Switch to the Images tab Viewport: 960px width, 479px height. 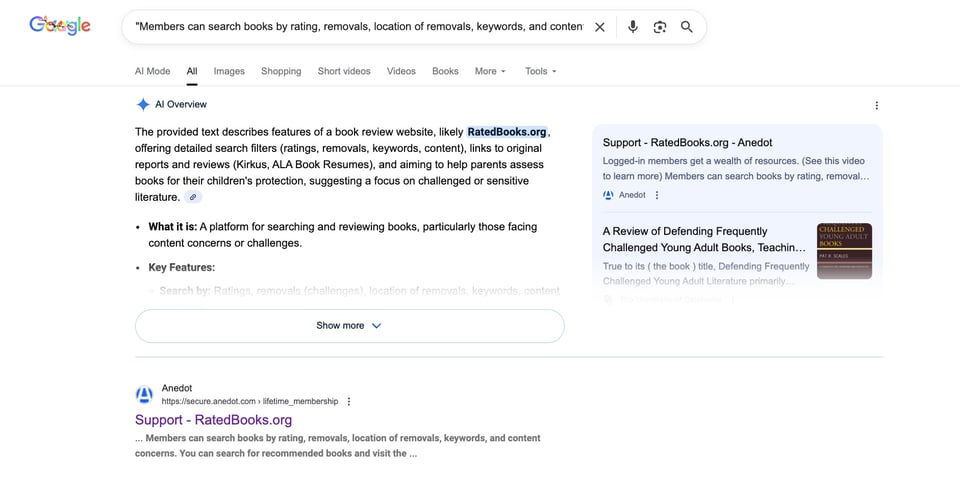[x=229, y=71]
